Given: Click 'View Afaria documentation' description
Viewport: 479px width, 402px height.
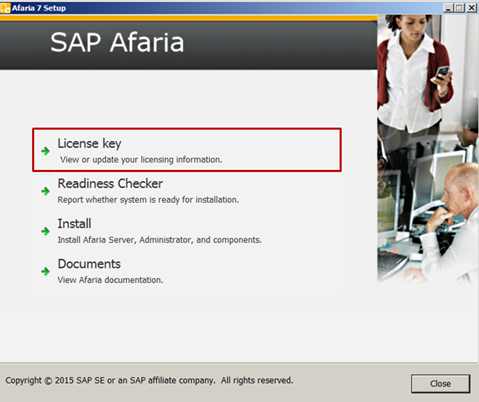Looking at the screenshot, I should pos(110,280).
